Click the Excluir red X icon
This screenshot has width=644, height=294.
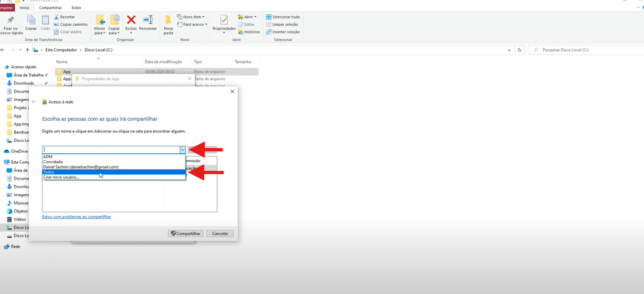pos(131,20)
